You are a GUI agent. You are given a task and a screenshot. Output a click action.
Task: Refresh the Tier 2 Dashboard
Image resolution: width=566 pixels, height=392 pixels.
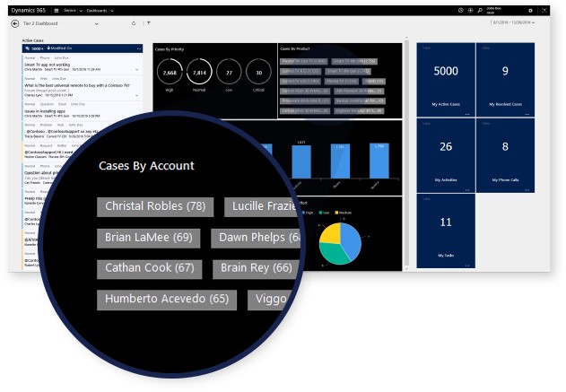pyautogui.click(x=135, y=23)
